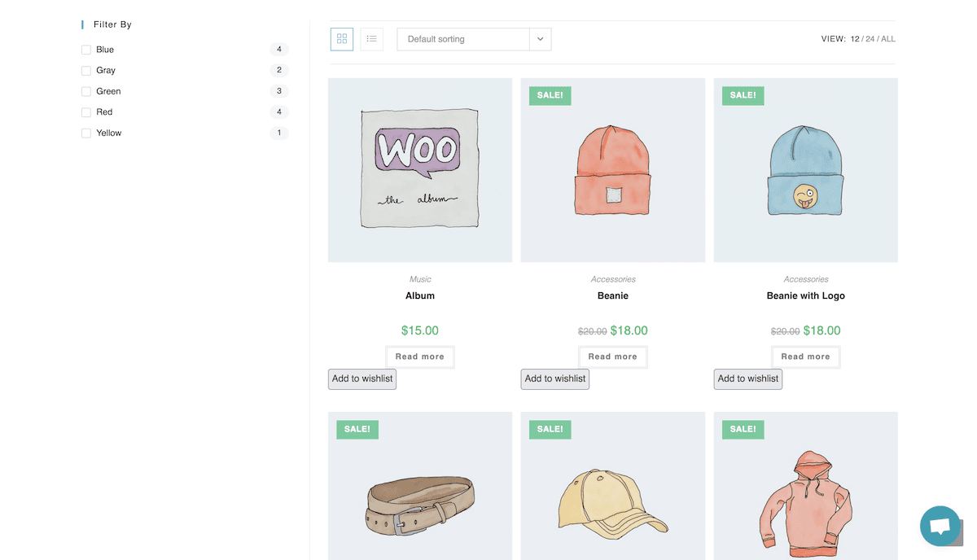
Task: Add Album to wishlist
Action: [x=362, y=379]
